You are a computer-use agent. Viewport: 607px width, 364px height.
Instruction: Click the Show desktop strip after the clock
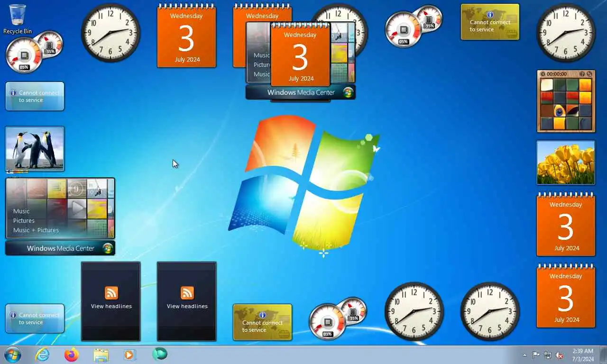click(603, 355)
